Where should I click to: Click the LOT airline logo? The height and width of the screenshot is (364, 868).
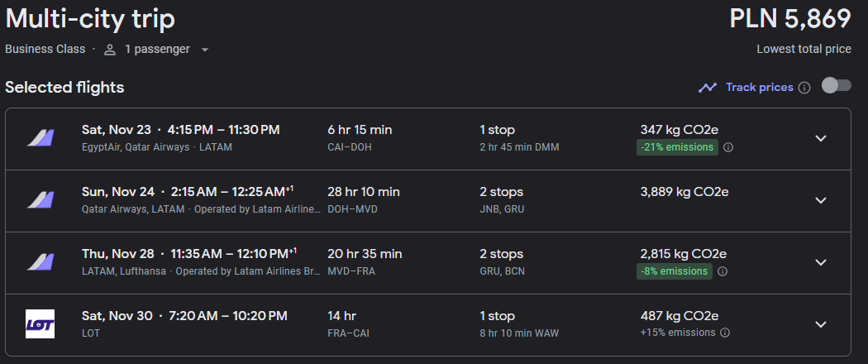click(x=40, y=324)
